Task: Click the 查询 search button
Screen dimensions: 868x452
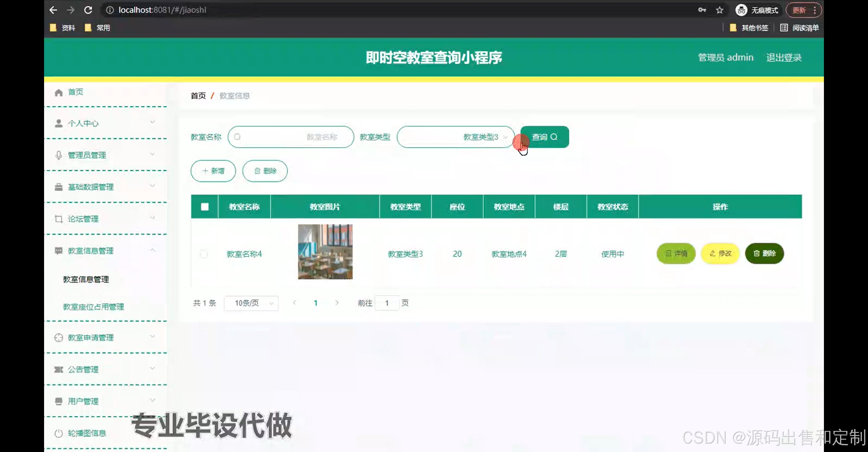Action: [x=545, y=137]
